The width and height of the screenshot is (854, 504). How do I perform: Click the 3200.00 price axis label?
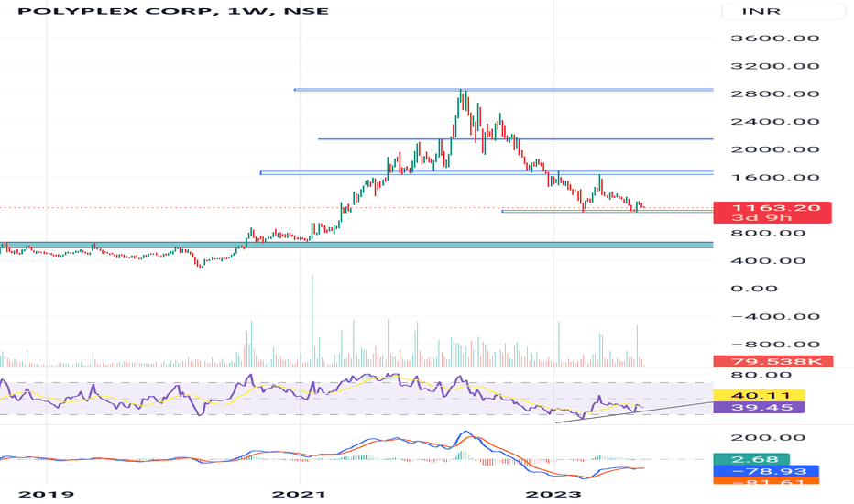click(x=774, y=66)
